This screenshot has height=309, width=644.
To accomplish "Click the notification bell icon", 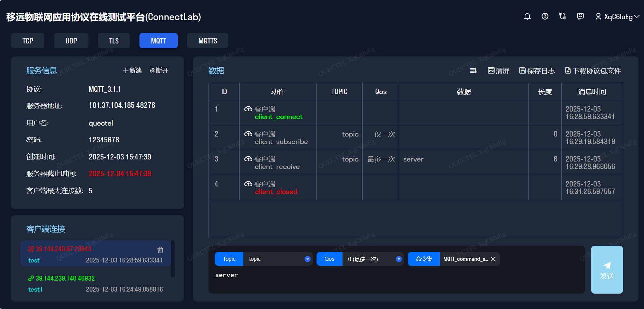I will [x=527, y=16].
